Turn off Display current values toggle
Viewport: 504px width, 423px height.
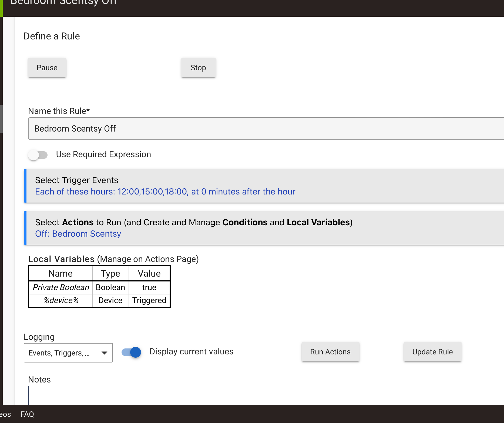pyautogui.click(x=132, y=352)
